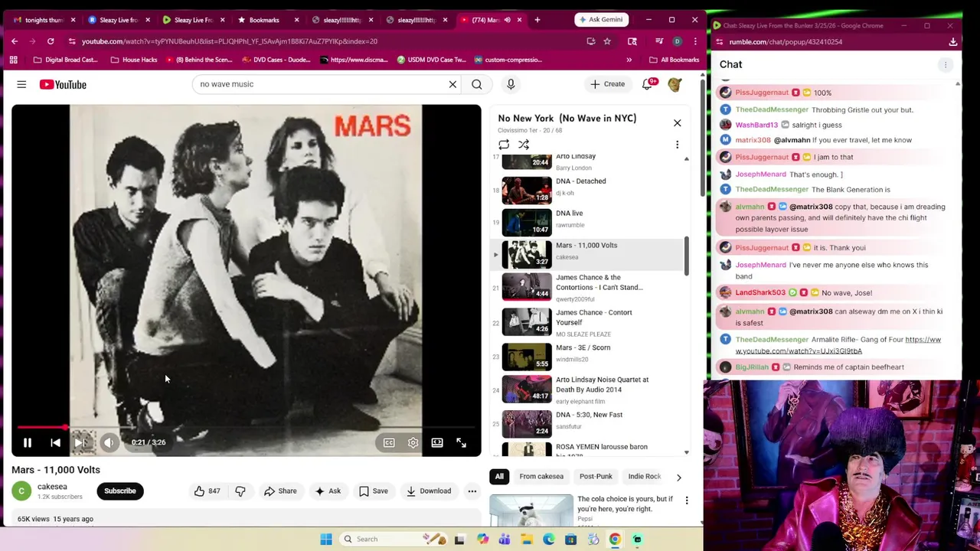Viewport: 980px width, 551px height.
Task: Play 'Contort Yourself' by James Chance
Action: pyautogui.click(x=586, y=322)
